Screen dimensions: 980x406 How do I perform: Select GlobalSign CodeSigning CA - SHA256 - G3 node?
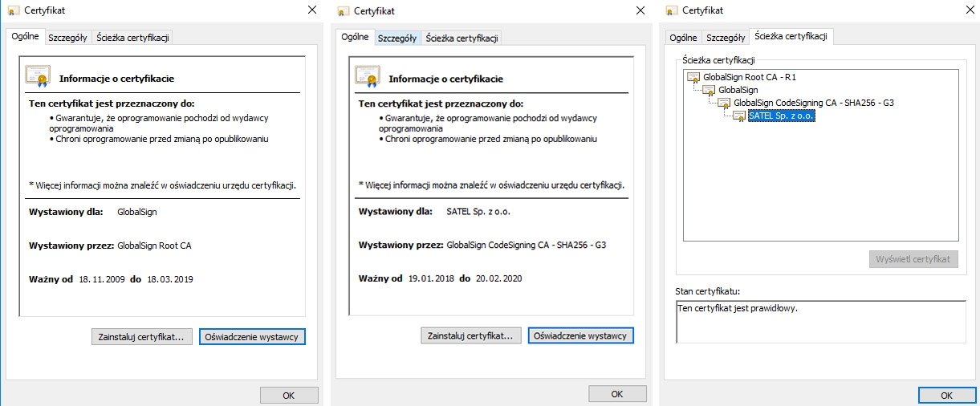click(814, 103)
